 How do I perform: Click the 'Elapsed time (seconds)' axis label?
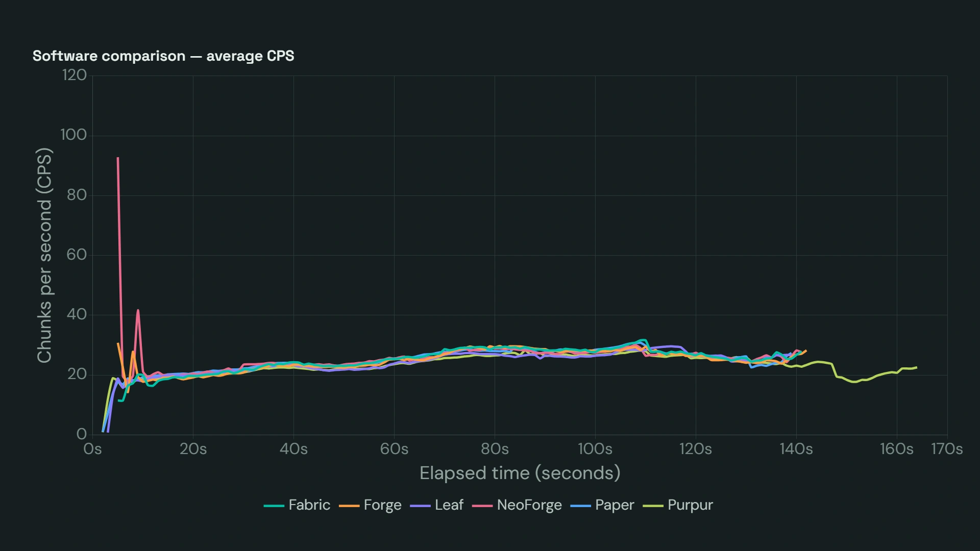point(520,473)
